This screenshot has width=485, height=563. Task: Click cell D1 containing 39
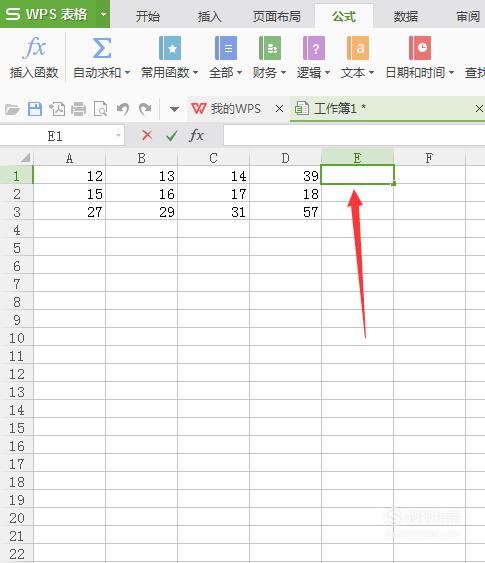click(x=285, y=176)
